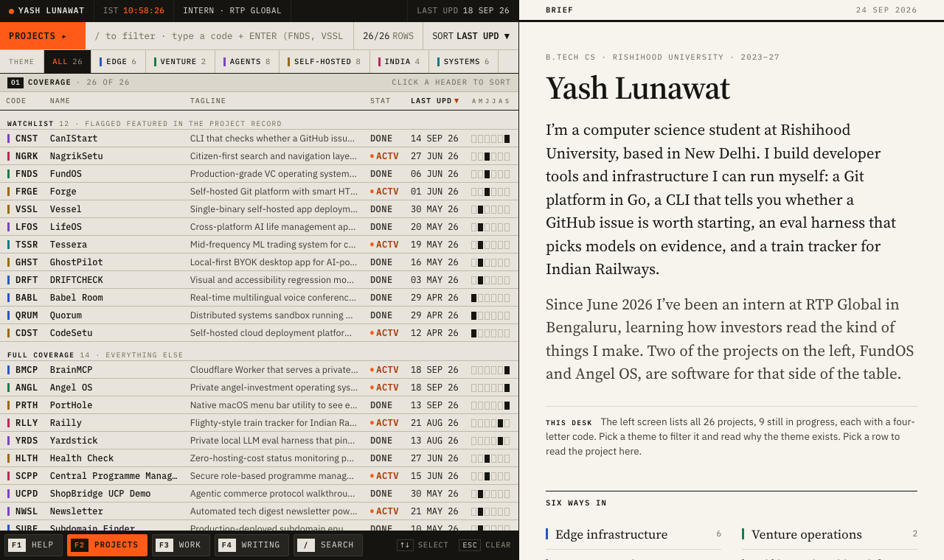Click the slash keycap for Search
Image resolution: width=944 pixels, height=560 pixels.
pos(306,545)
